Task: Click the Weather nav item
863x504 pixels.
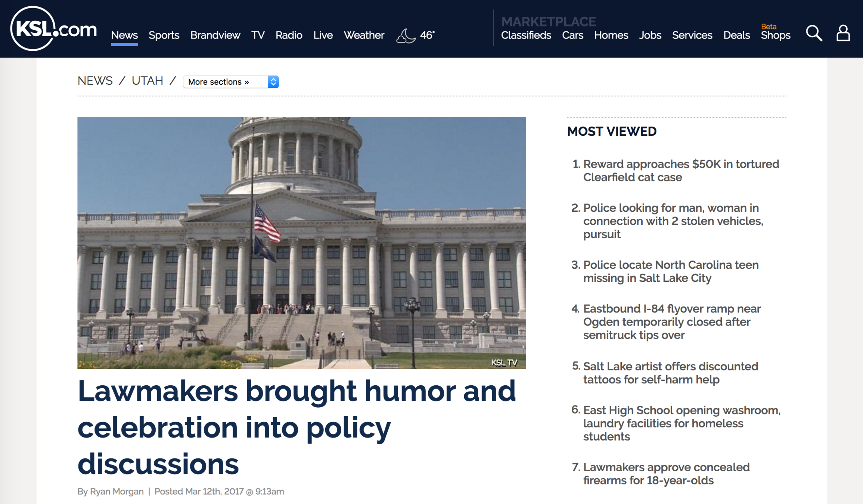Action: (x=364, y=35)
